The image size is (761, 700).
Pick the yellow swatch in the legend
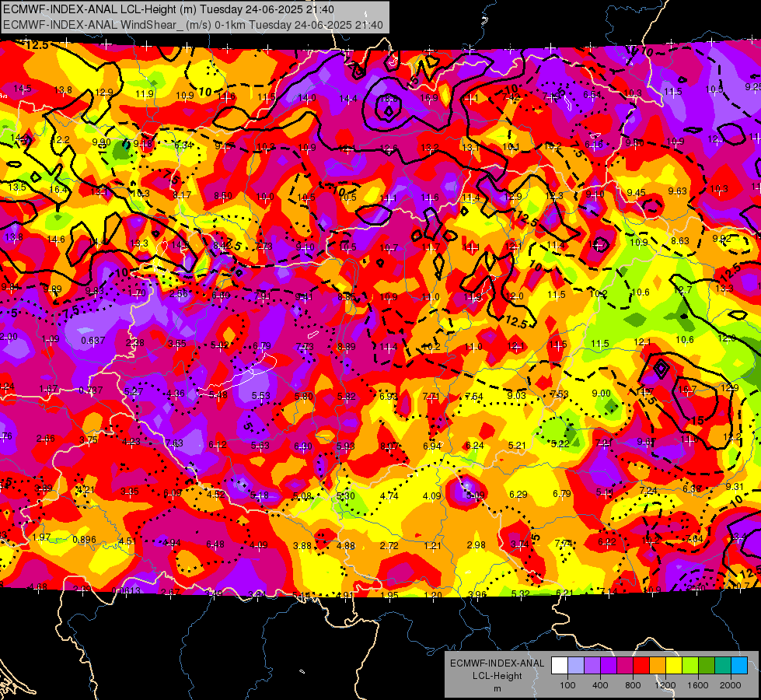(x=674, y=666)
